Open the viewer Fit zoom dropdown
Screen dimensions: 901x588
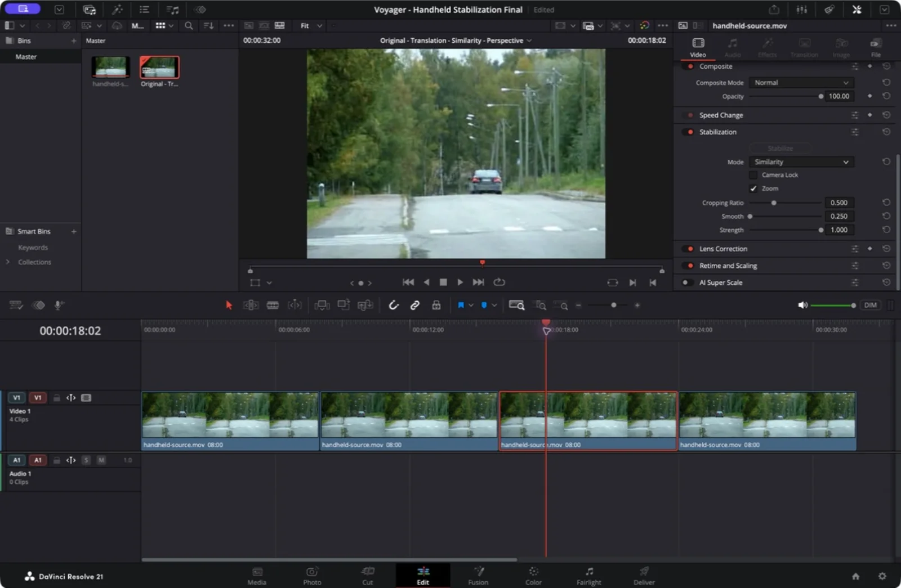pos(311,26)
